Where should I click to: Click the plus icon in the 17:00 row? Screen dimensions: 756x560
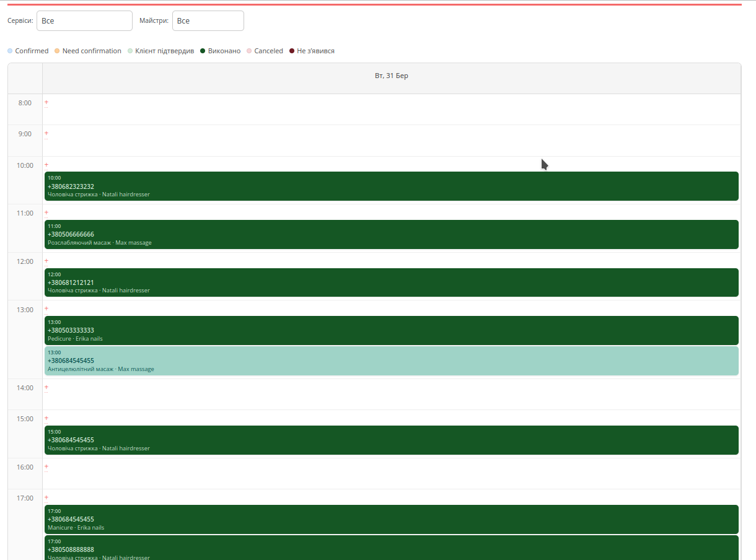tap(46, 497)
